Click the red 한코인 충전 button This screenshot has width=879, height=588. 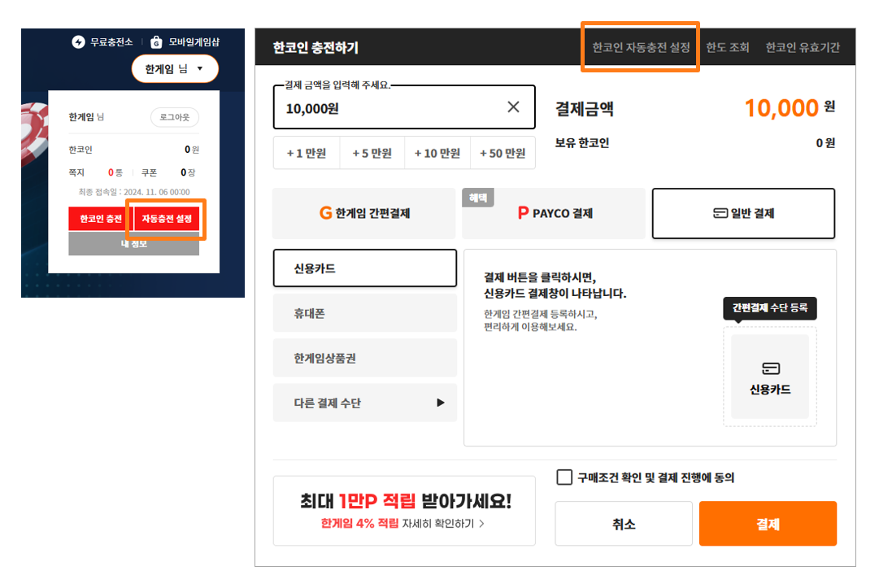pyautogui.click(x=101, y=219)
